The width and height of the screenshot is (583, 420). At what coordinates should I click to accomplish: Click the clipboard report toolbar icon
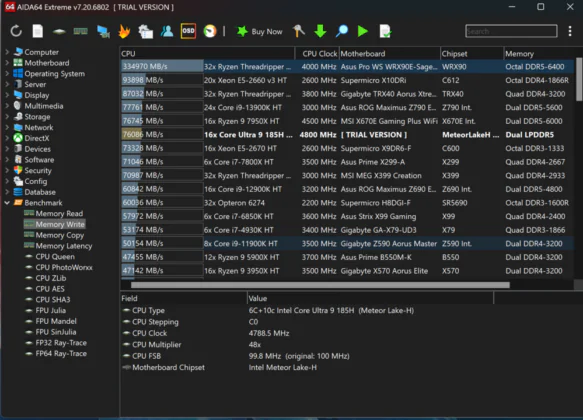[145, 32]
